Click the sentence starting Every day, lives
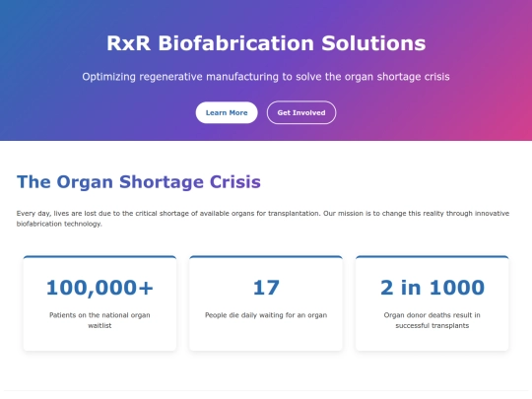Screen dimensions: 532x399 pyautogui.click(x=168, y=214)
